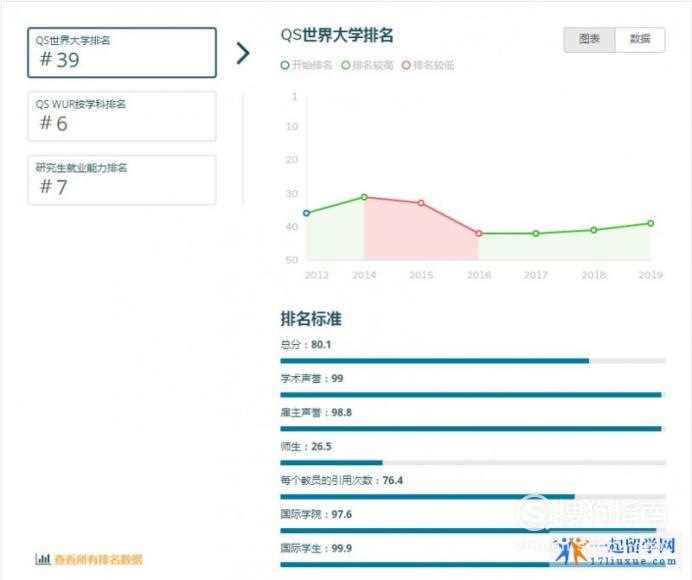Click the 2017 data point on chart
Screen dimensions: 692x580
(536, 234)
